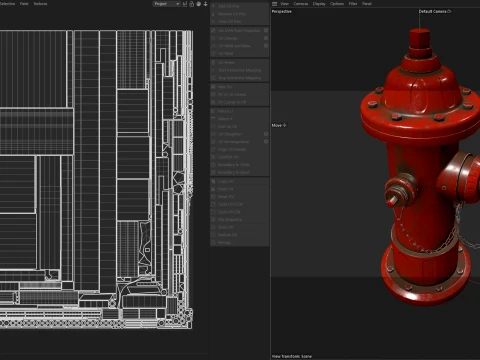The width and height of the screenshot is (480, 360).
Task: Click Set UVW from Projection icon
Action: point(214,30)
